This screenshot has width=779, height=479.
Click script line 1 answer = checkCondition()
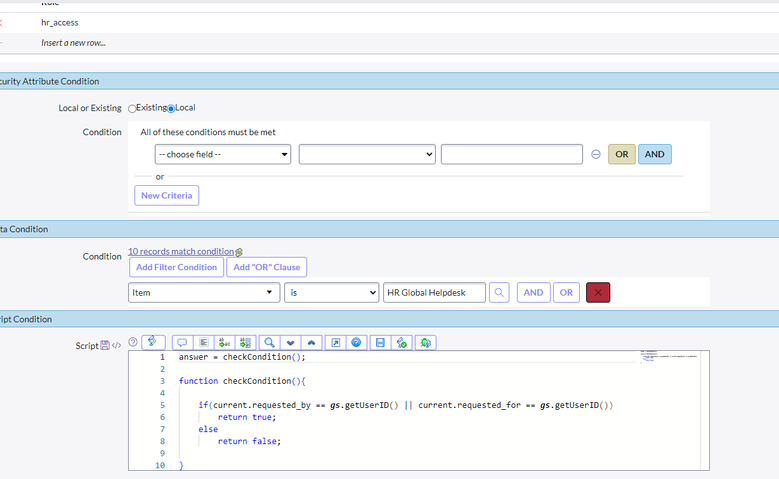[242, 357]
